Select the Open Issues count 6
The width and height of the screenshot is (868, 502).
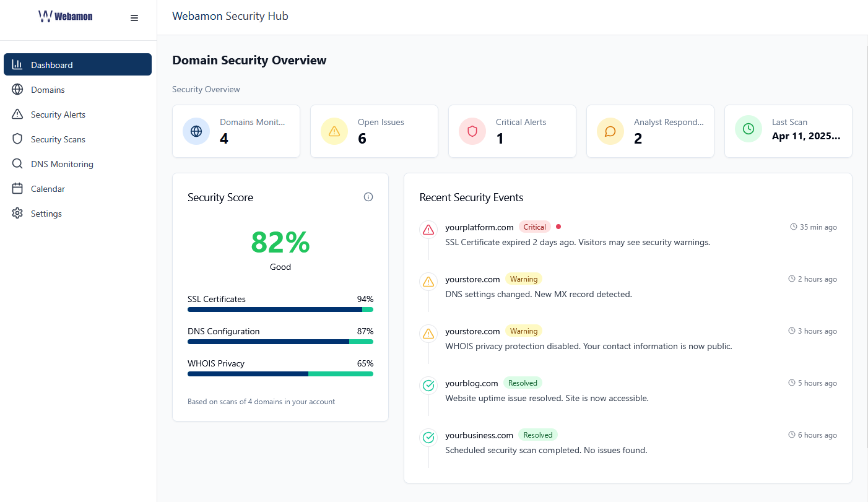pyautogui.click(x=362, y=139)
